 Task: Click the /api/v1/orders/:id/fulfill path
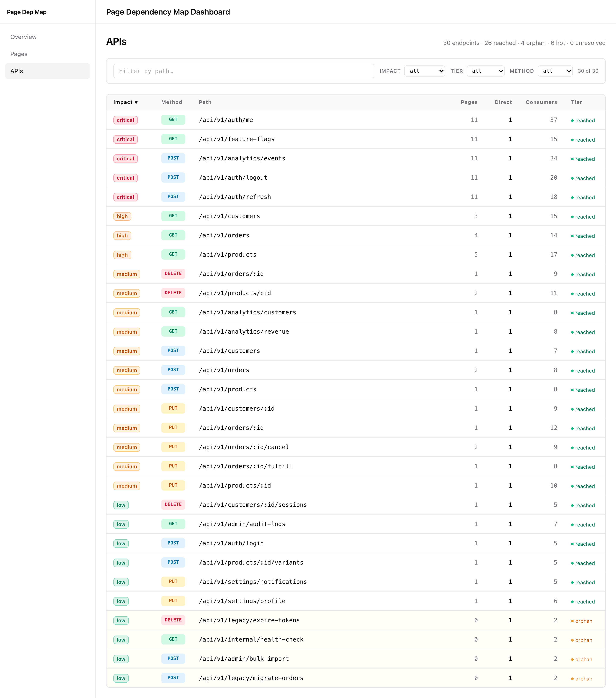[x=246, y=466]
